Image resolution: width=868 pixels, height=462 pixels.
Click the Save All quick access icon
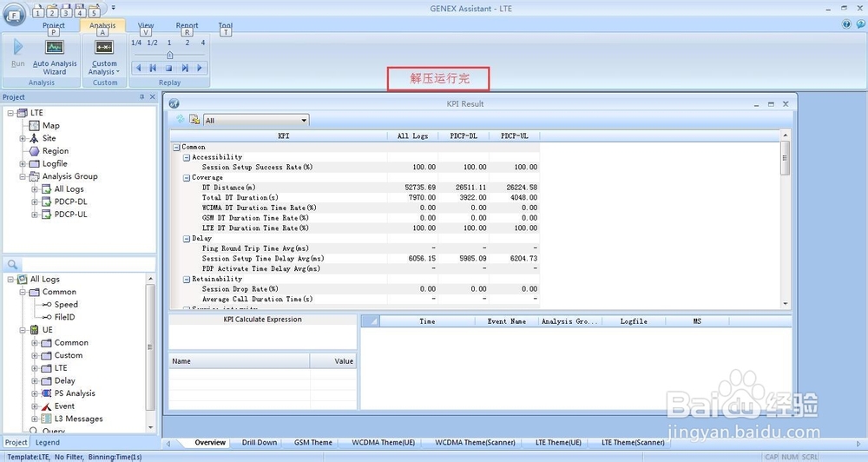[80, 11]
